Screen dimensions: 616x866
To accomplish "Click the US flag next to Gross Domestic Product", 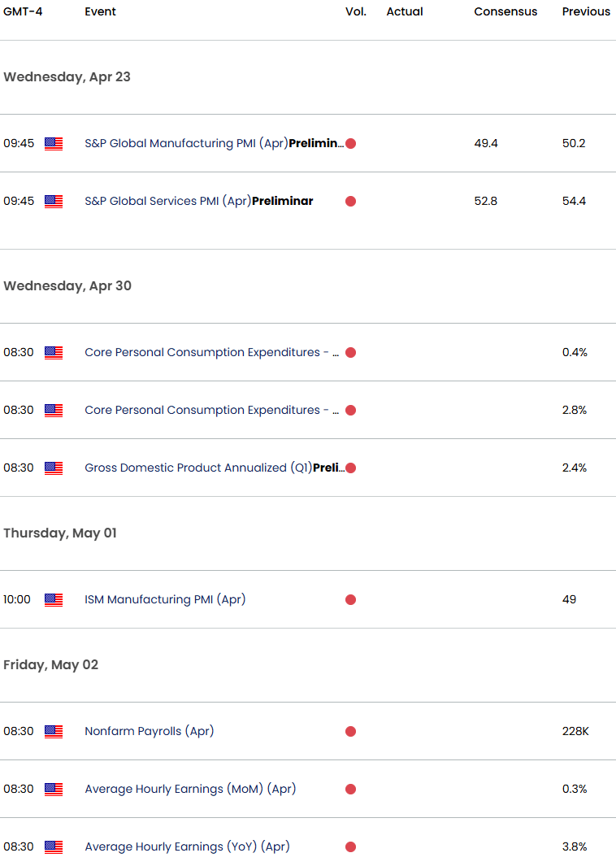I will (54, 468).
